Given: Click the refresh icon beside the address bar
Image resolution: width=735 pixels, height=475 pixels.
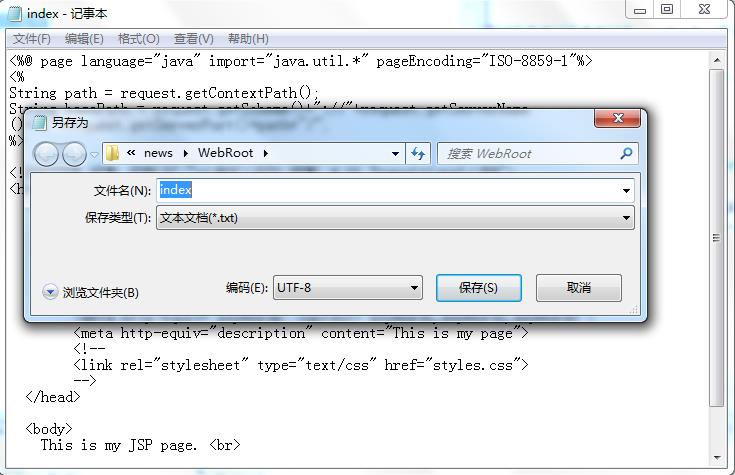Looking at the screenshot, I should point(418,153).
